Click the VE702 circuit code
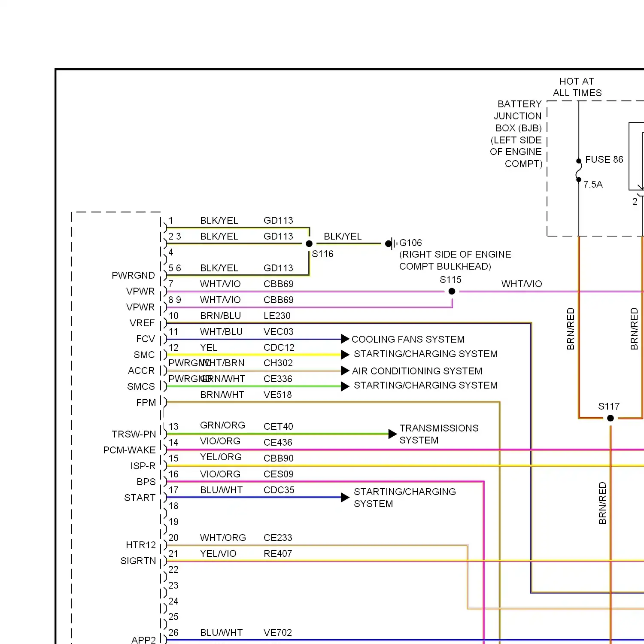 pos(277,632)
